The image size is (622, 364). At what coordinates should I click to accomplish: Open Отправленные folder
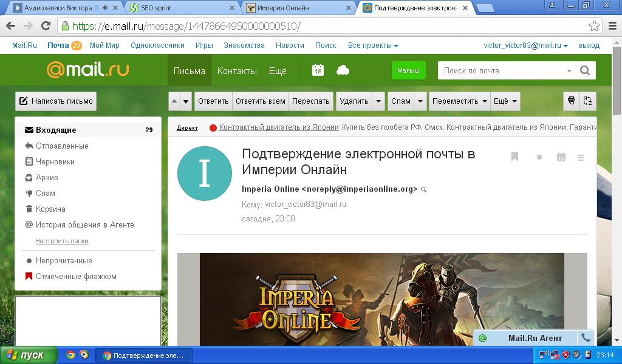[x=88, y=146]
